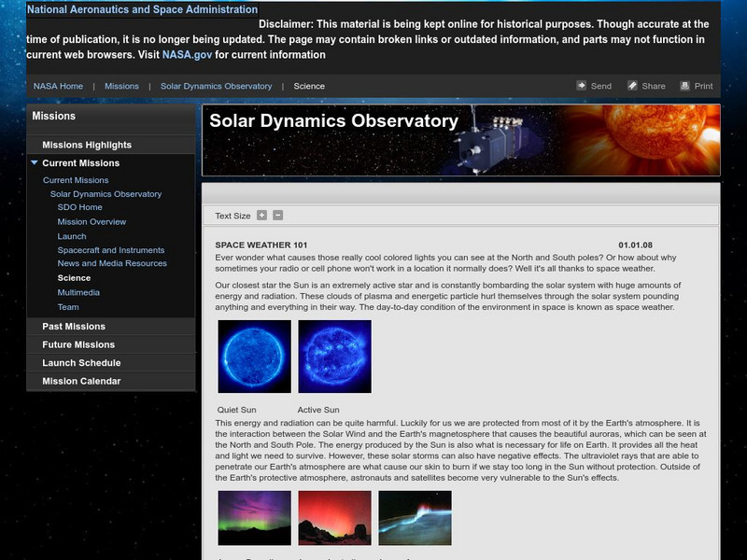Screen dimensions: 747x560
Task: Click the Solar Dynamics Observatory banner image
Action: [x=461, y=140]
